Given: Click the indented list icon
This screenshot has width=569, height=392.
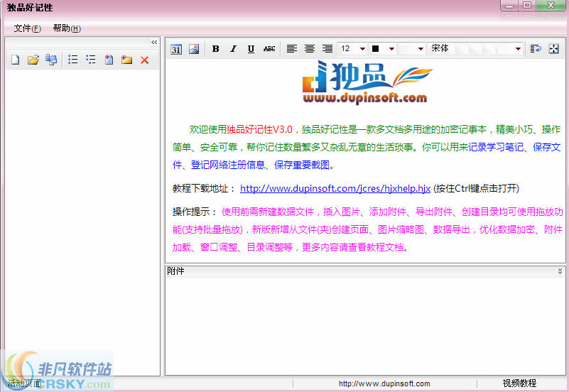Looking at the screenshot, I should point(91,60).
